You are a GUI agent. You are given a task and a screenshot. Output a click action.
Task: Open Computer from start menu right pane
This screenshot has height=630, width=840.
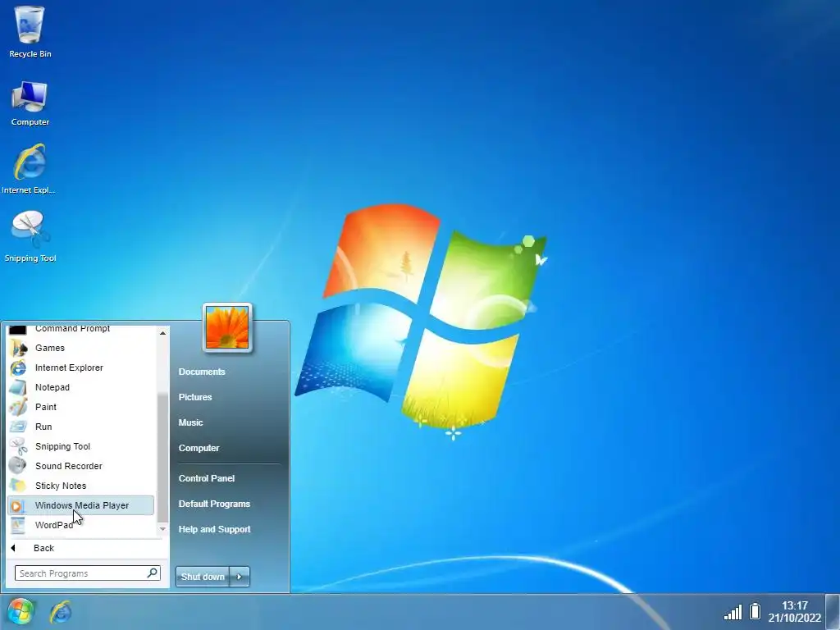click(199, 448)
